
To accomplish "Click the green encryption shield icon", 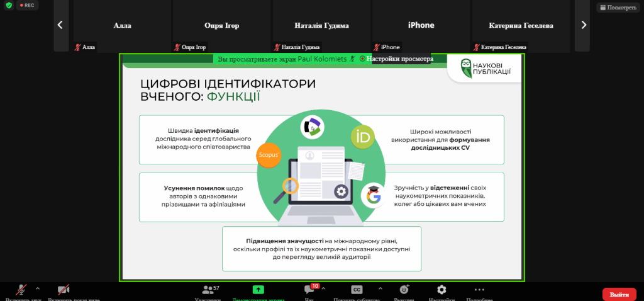I will click(8, 6).
